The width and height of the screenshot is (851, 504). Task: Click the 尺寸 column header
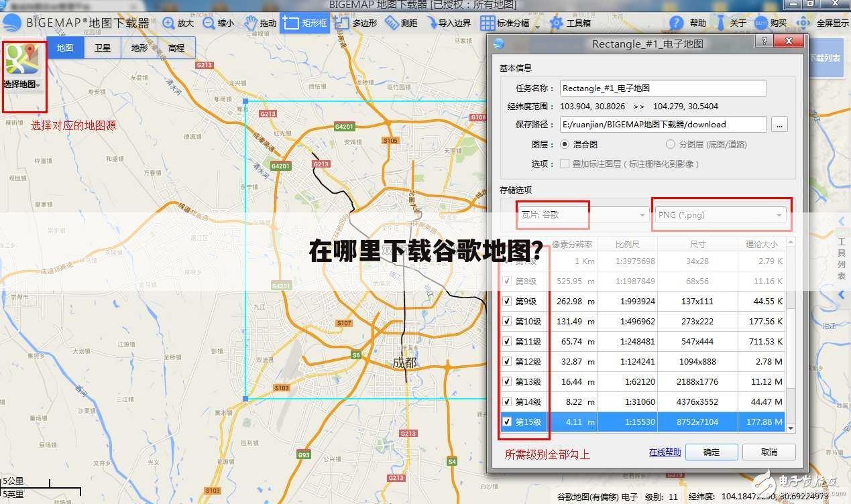coord(697,244)
